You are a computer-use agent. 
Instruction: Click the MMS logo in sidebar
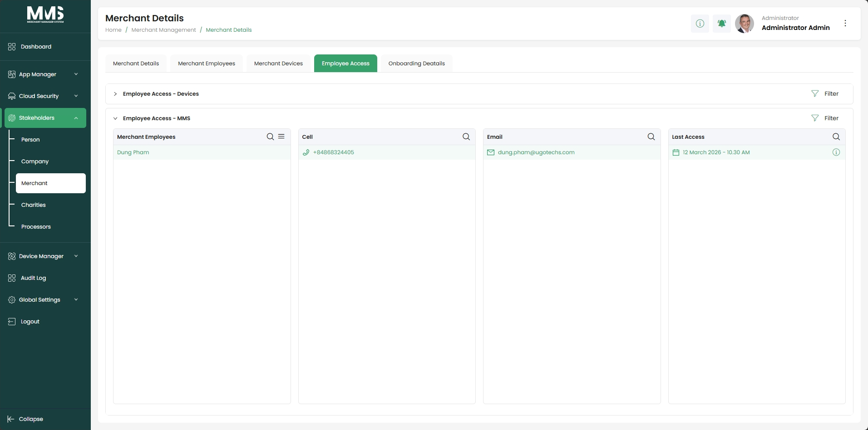45,15
